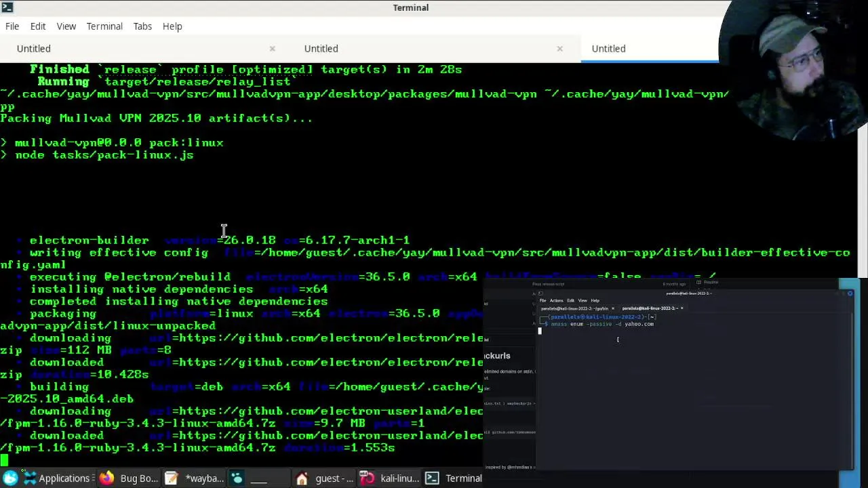Click the 'mullvad-vpn@0.0.0 pack:linux' line
The image size is (868, 488).
pos(112,142)
